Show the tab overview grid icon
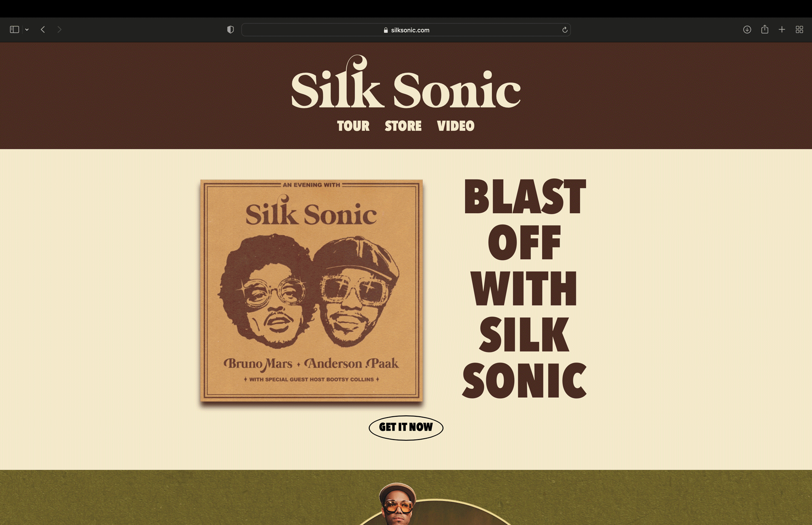The image size is (812, 525). 799,30
